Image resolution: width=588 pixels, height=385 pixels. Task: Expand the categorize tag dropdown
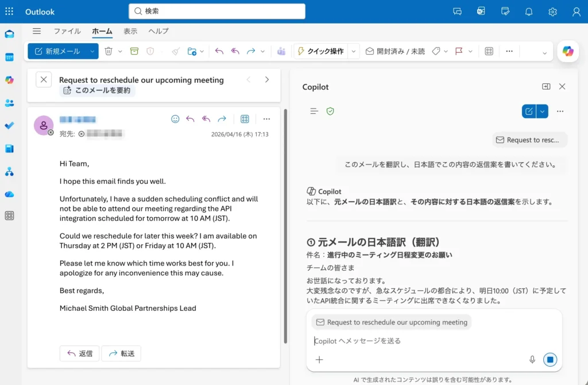point(446,51)
